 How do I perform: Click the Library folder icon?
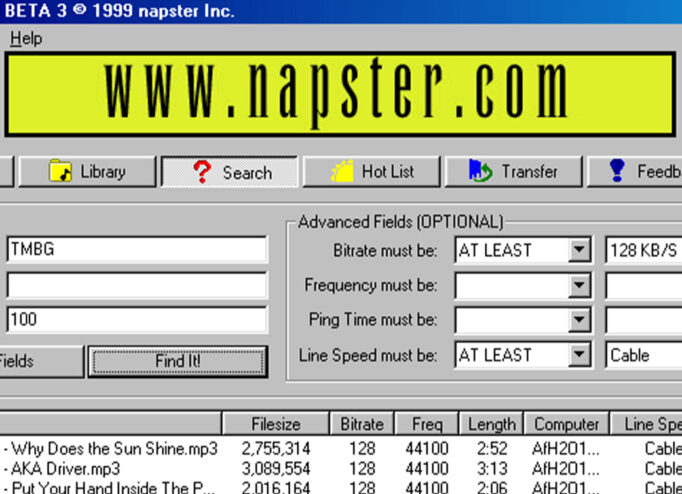point(60,171)
